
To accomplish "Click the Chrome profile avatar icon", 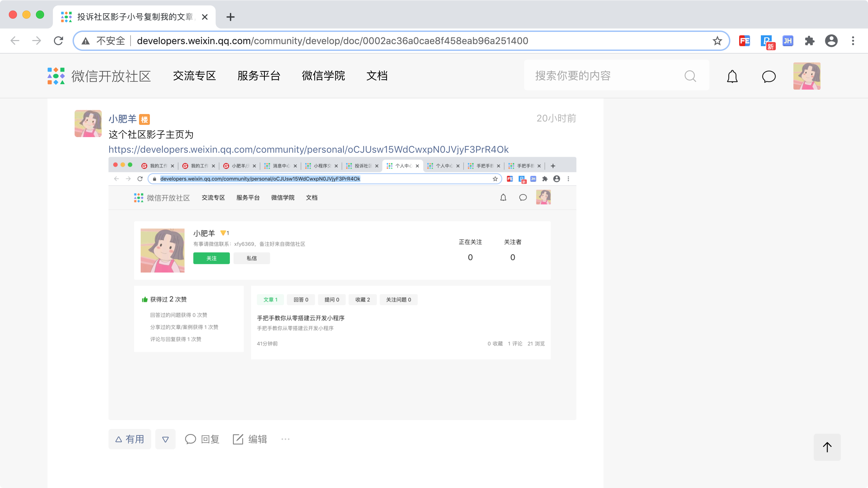I will tap(831, 41).
